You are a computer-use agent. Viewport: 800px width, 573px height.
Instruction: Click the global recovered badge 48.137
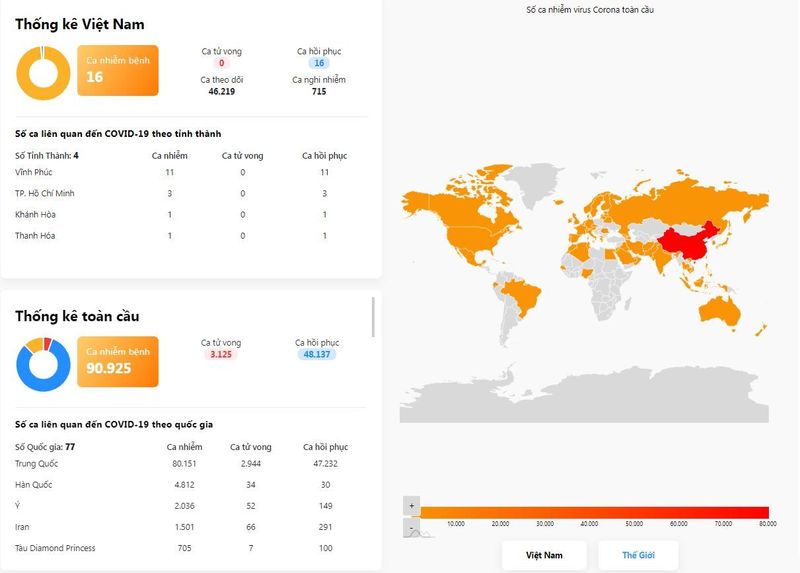point(315,354)
